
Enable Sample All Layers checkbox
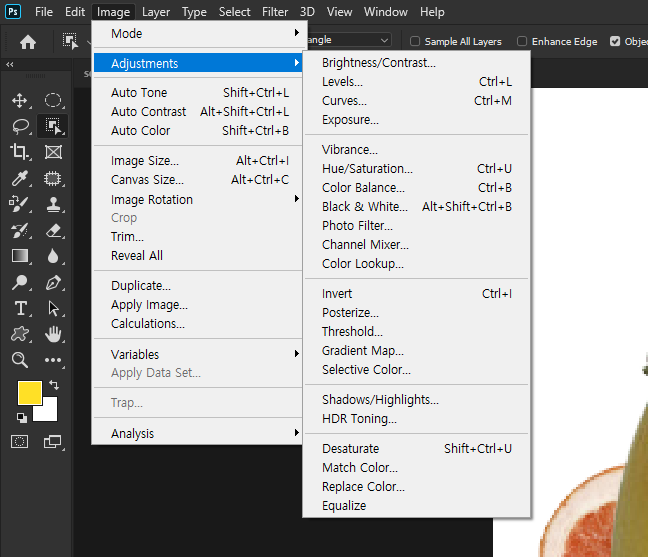click(415, 41)
